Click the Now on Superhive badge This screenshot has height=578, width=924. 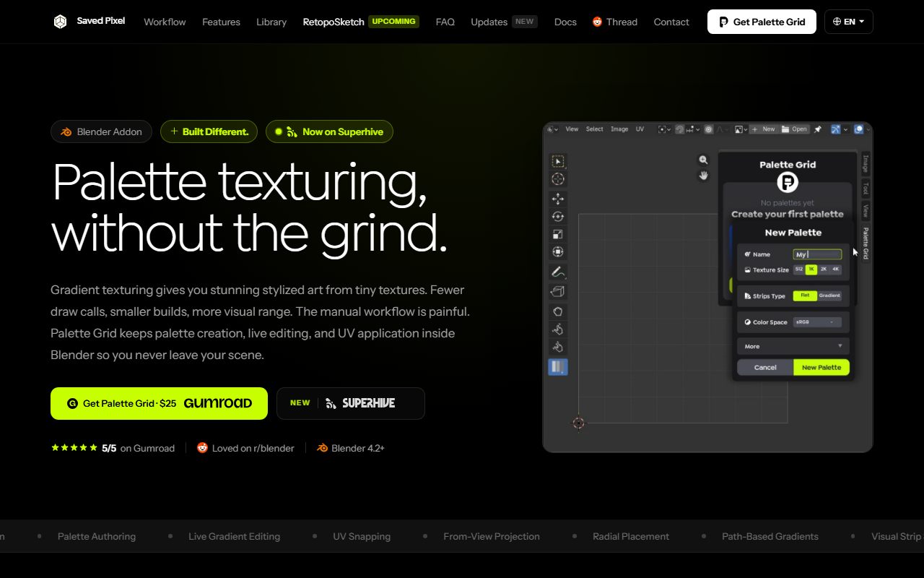tap(329, 131)
